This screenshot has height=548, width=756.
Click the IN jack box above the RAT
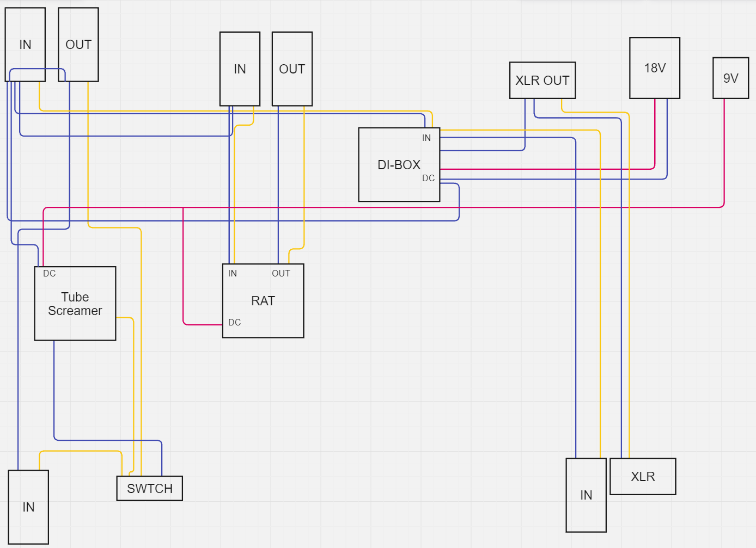point(240,69)
